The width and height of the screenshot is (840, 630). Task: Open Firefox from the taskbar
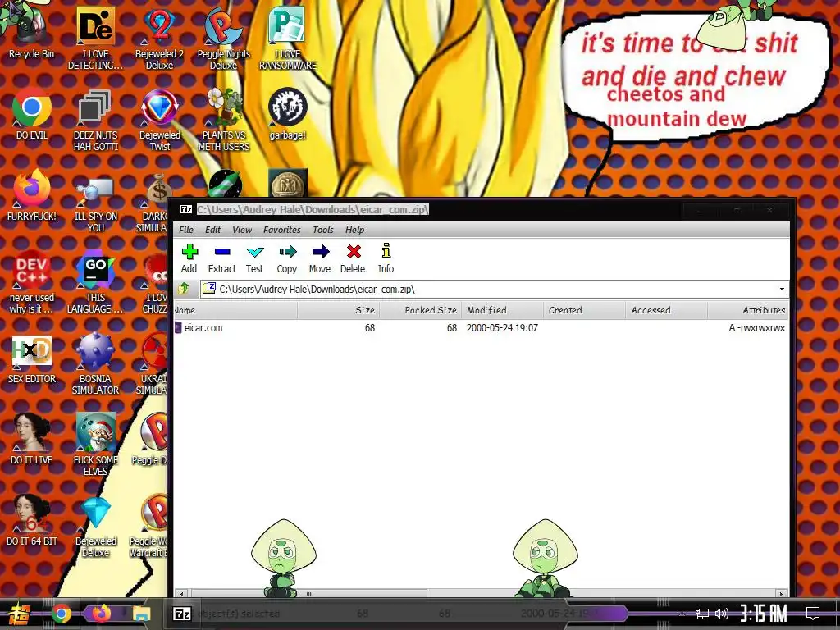(101, 614)
